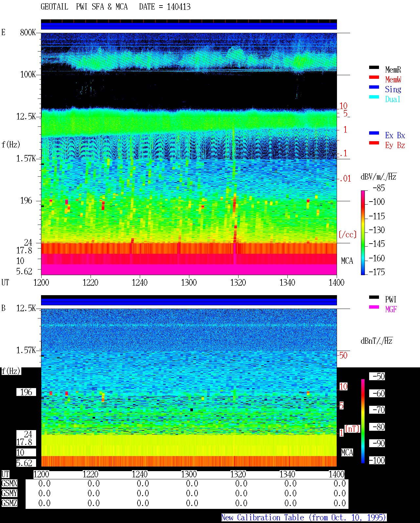Click the GSMZ row label
Image resolution: width=420 pixels, height=523 pixels.
[9, 503]
